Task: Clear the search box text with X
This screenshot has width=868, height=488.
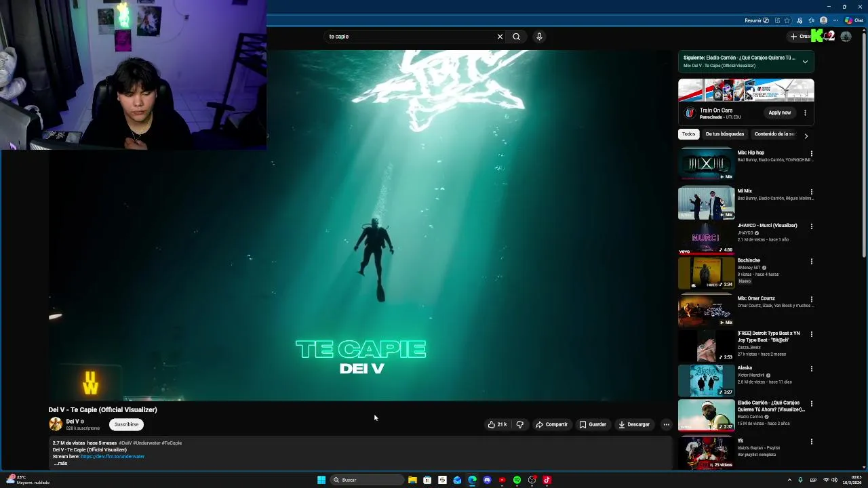Action: [x=500, y=37]
